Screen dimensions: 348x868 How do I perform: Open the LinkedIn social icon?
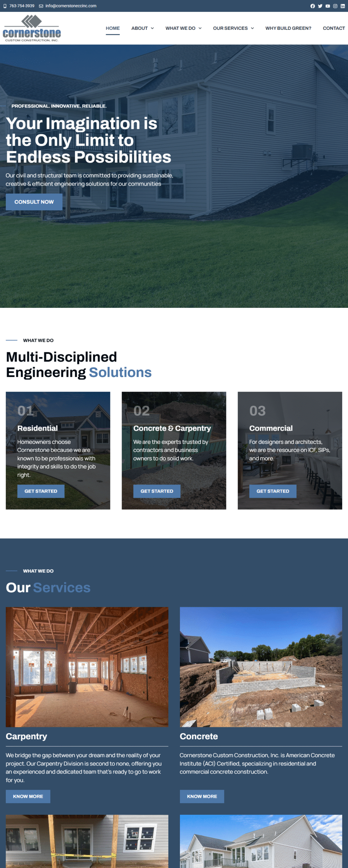pyautogui.click(x=343, y=6)
